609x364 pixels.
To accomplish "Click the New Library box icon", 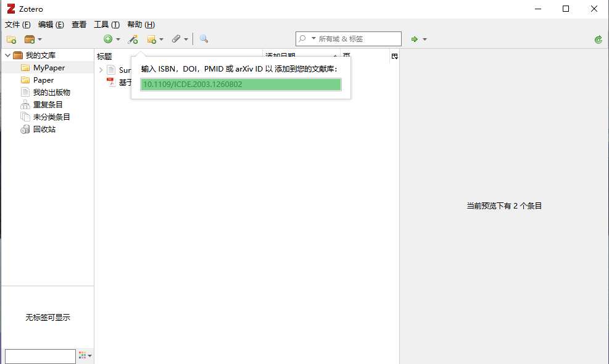I will (x=30, y=39).
